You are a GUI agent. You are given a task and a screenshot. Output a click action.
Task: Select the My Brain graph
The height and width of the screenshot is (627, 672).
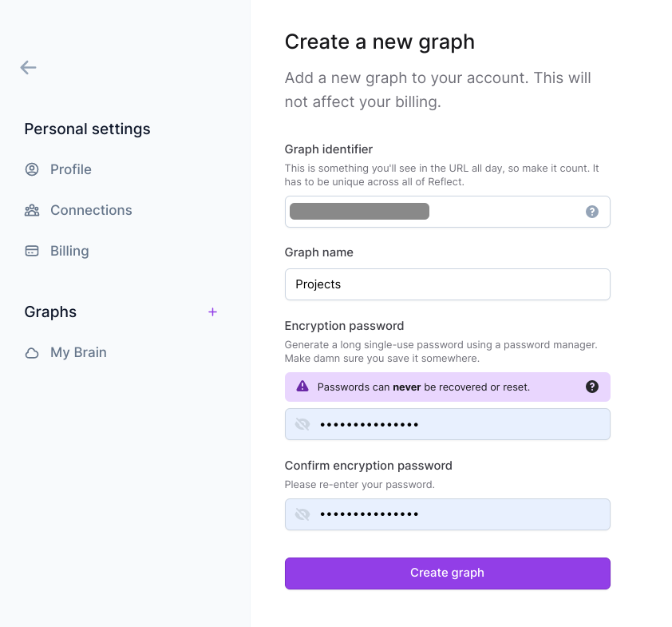pos(78,353)
